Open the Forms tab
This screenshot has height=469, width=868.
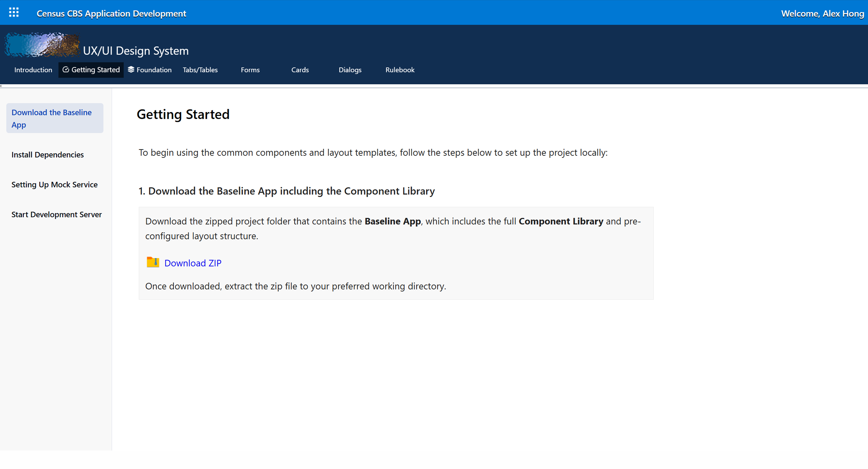[250, 70]
